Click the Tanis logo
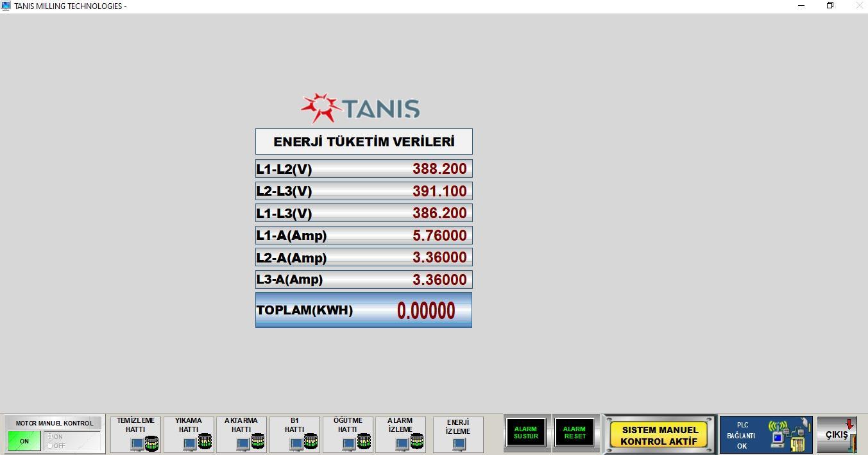 [361, 108]
